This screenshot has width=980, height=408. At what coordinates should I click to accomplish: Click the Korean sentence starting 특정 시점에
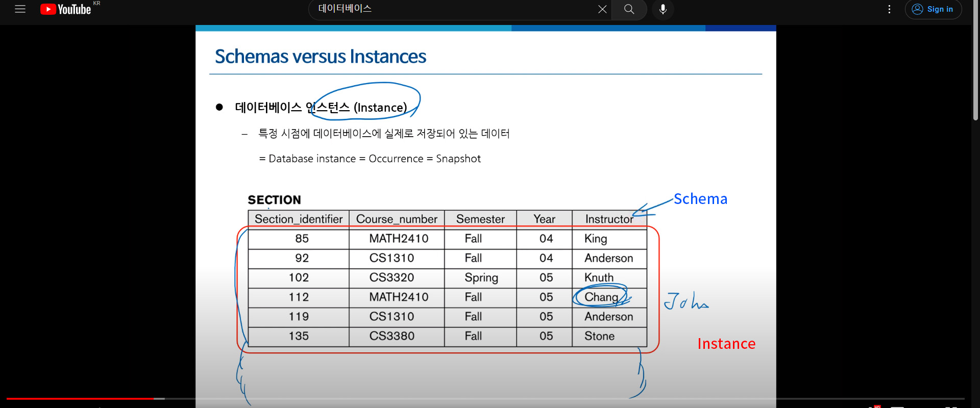[384, 134]
